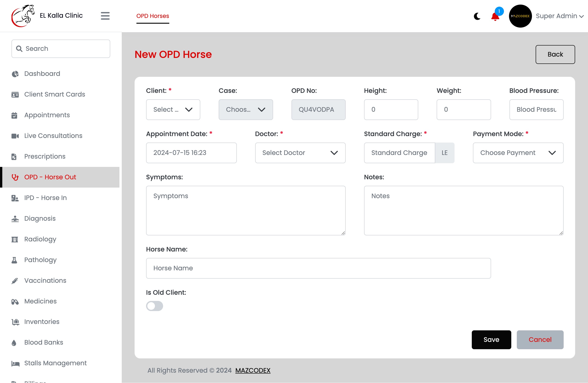Toggle dark mode moon icon
This screenshot has height=383, width=588.
point(477,16)
